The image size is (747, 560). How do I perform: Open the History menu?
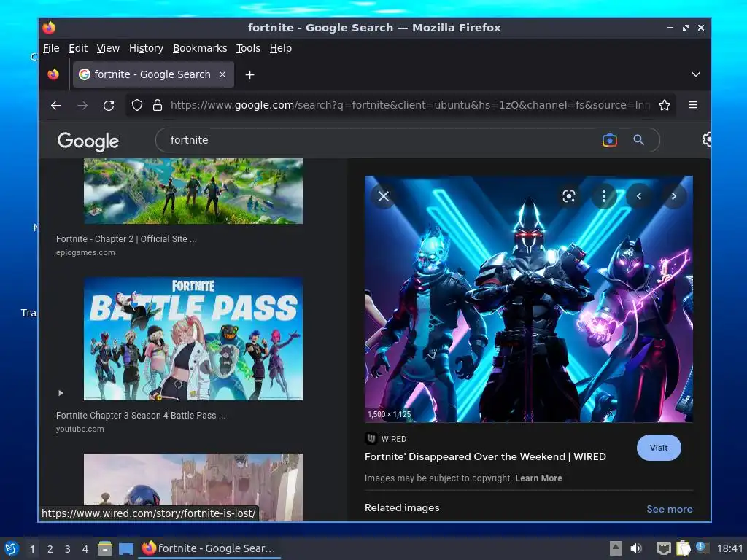tap(146, 48)
